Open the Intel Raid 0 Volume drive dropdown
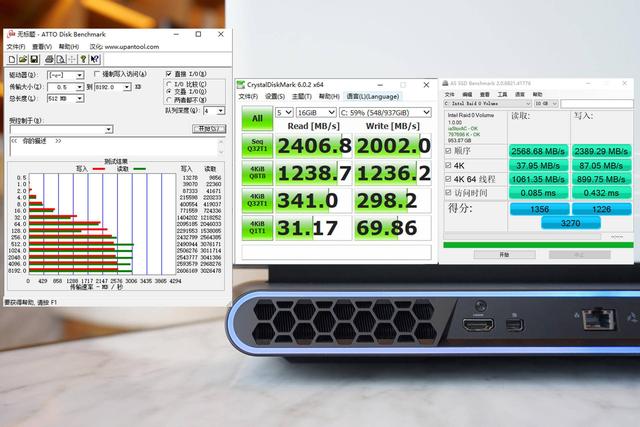 point(487,104)
